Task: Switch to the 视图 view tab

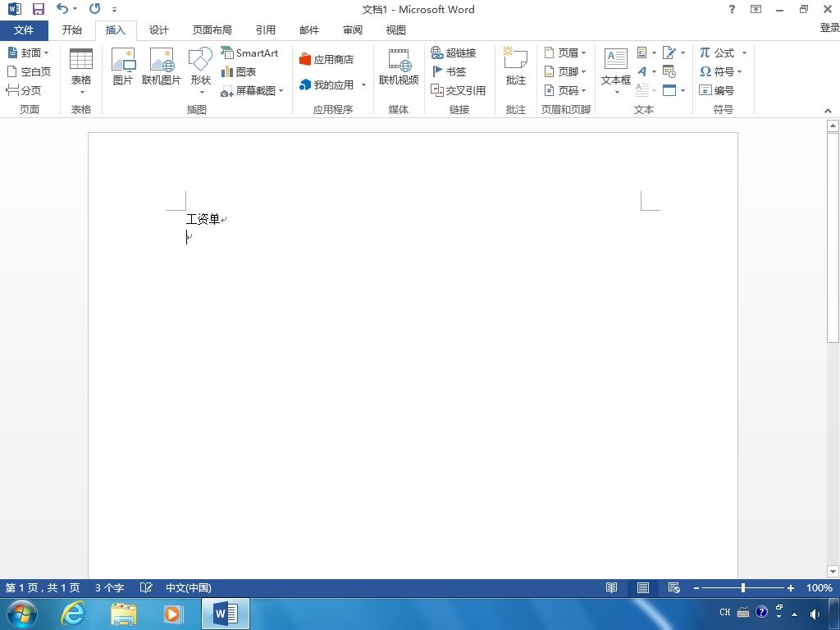Action: coord(396,30)
